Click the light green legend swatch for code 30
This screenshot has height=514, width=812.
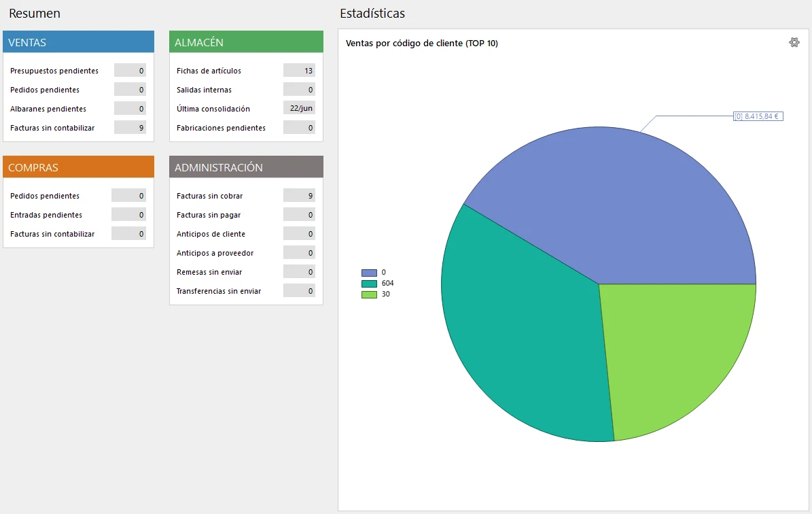(369, 294)
